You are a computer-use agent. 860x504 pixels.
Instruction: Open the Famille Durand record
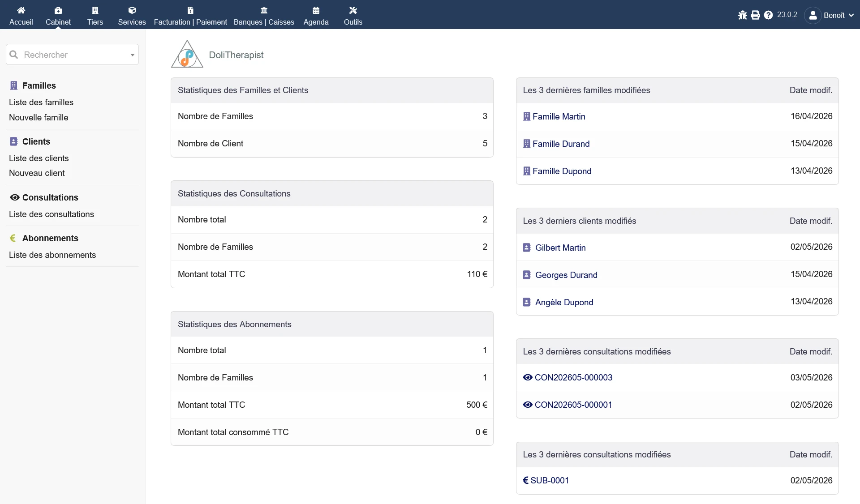tap(561, 144)
